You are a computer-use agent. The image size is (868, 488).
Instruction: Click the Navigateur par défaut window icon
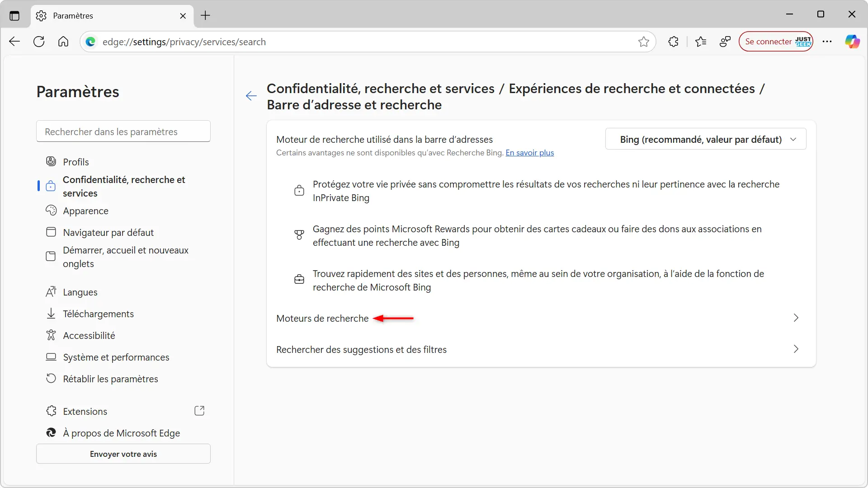(x=51, y=232)
